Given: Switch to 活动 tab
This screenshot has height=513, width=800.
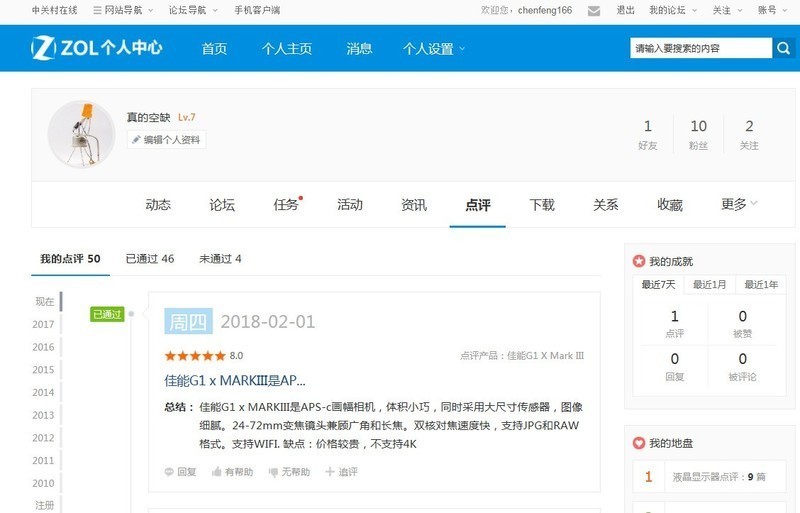Looking at the screenshot, I should click(x=350, y=205).
